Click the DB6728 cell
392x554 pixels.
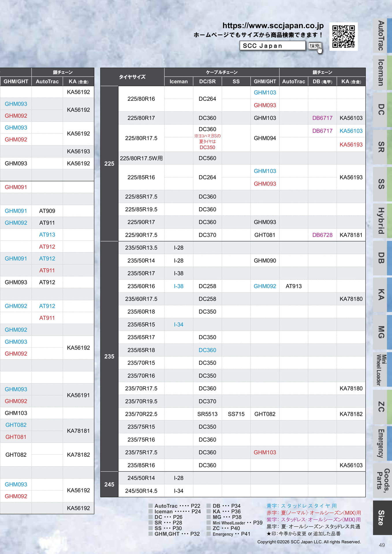[322, 235]
